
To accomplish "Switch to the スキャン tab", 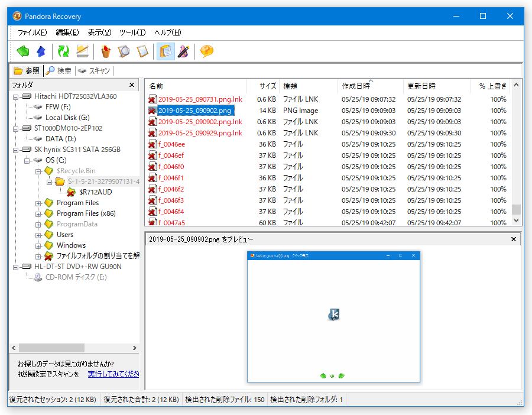I will (94, 70).
